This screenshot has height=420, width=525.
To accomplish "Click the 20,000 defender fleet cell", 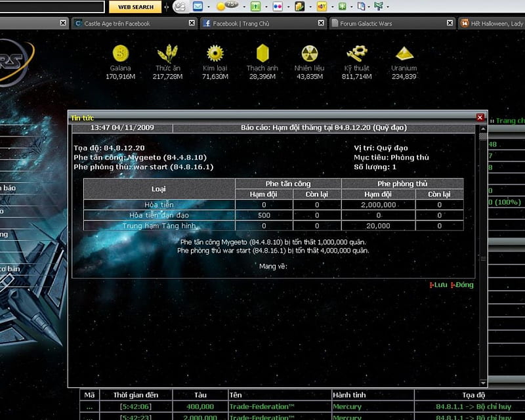I will pos(379,226).
